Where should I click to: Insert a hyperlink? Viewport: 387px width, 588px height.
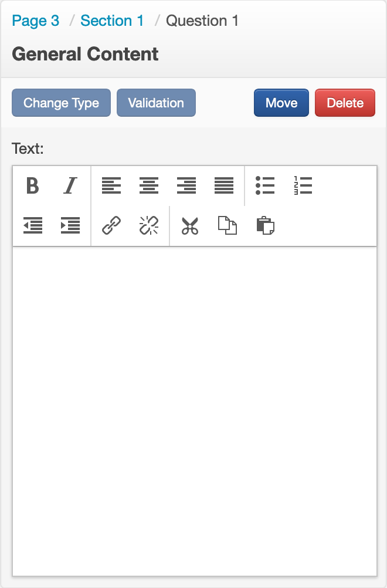(x=111, y=225)
